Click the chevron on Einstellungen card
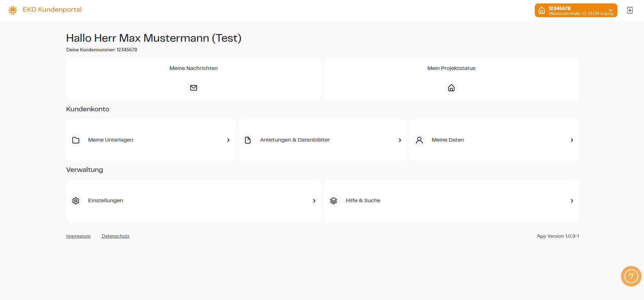Viewport: 644px width, 300px height. point(314,201)
